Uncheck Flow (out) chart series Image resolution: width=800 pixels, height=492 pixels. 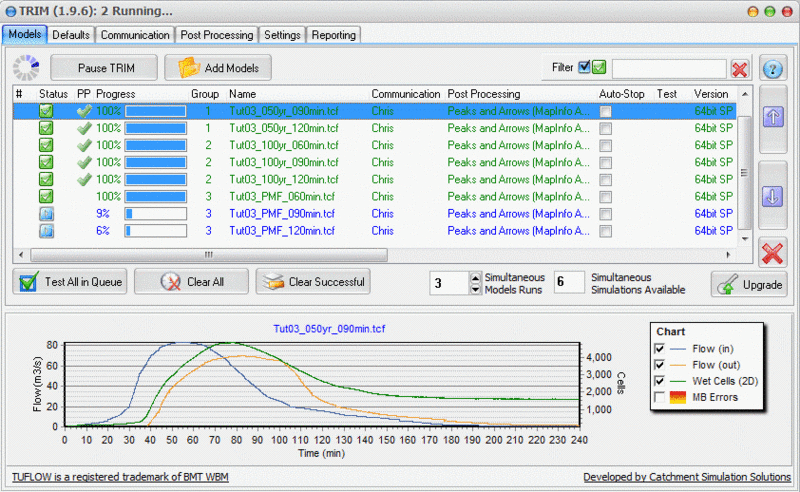(x=658, y=364)
